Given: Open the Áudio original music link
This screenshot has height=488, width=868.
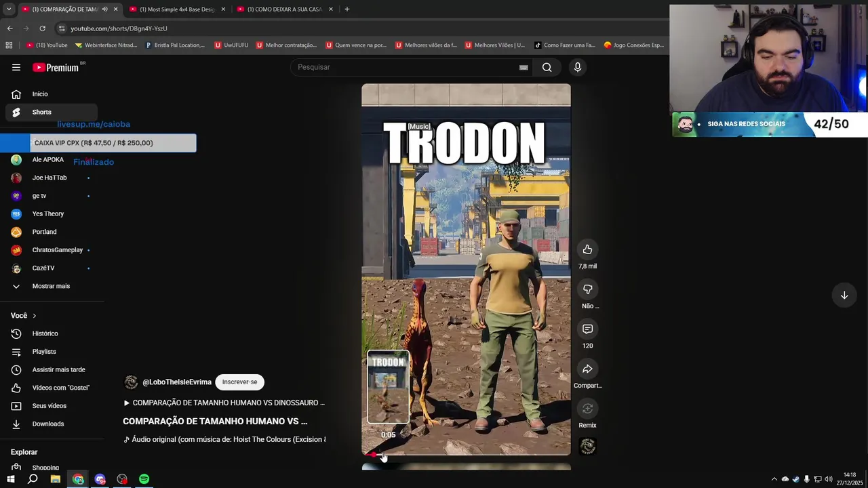Looking at the screenshot, I should 224,439.
